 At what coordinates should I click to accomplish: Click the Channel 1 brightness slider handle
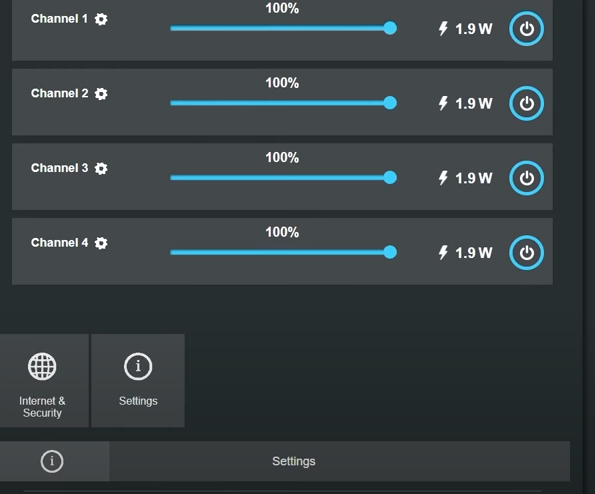(x=390, y=28)
